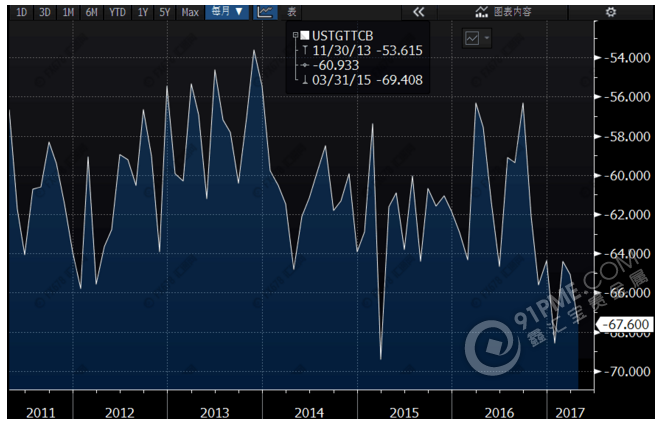Click the double-chevron collapse icon

418,12
